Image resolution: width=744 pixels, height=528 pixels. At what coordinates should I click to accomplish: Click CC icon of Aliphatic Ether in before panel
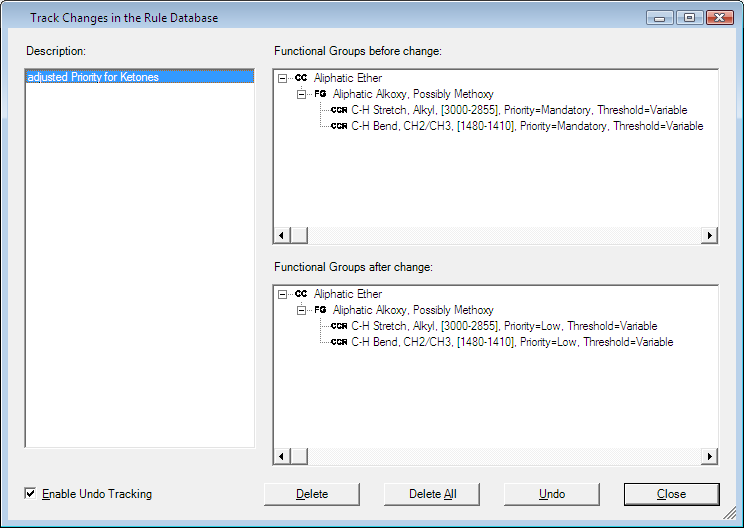301,78
